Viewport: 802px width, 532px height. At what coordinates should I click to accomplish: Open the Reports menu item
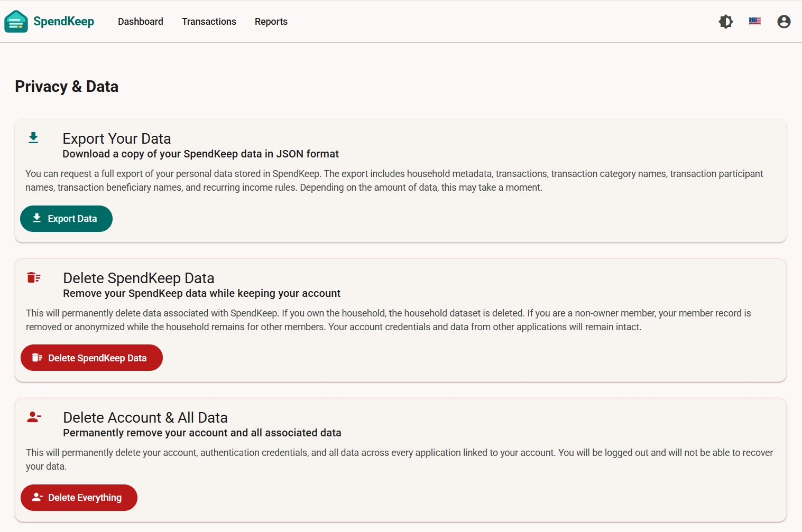point(271,22)
